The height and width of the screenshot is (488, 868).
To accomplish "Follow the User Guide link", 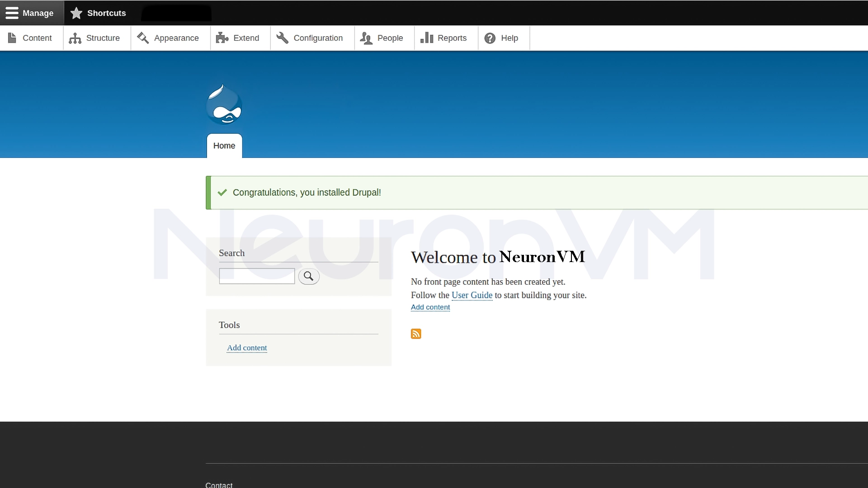I will click(x=472, y=295).
